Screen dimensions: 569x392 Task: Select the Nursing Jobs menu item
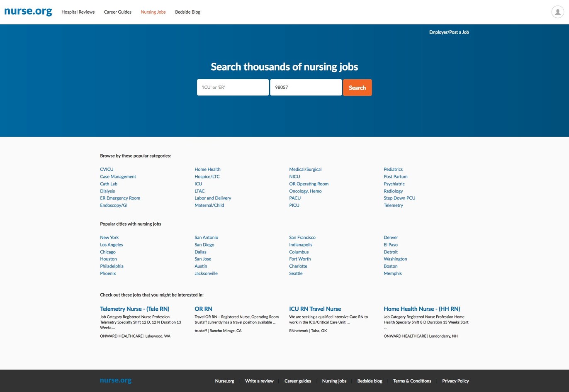[x=153, y=12]
